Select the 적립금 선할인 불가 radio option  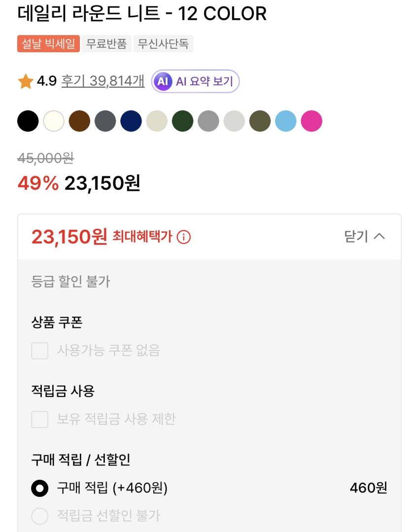40,516
